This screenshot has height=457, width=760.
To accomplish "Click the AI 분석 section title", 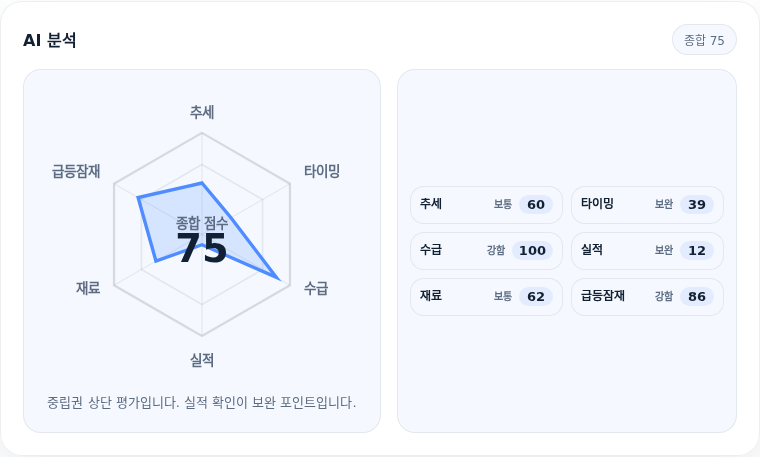I will click(49, 40).
